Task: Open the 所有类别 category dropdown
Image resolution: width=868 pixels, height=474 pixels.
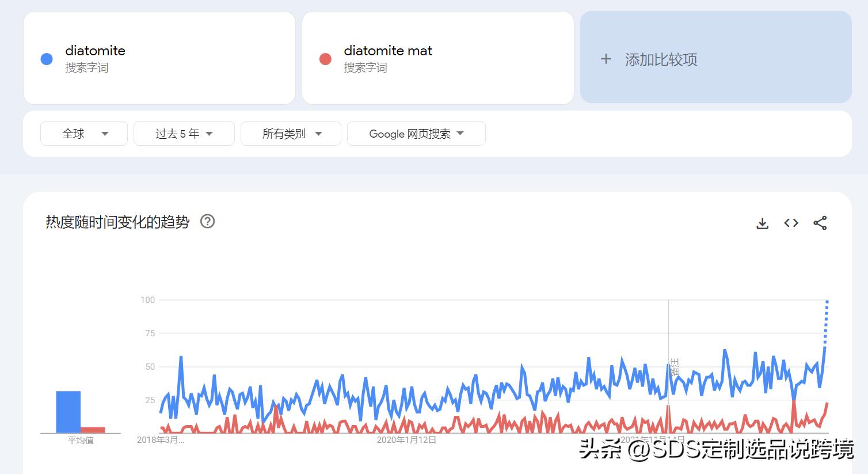Action: click(291, 134)
